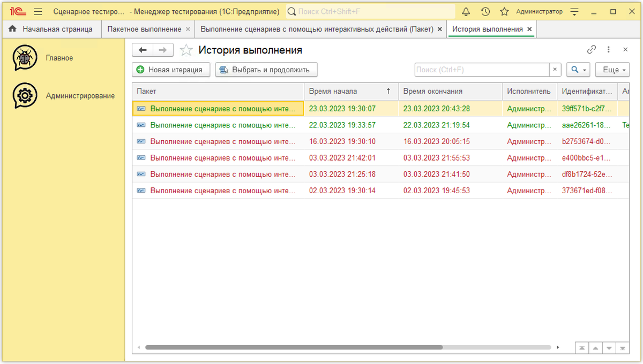The height and width of the screenshot is (364, 643).
Task: Click Идентификат... column header
Action: [587, 91]
